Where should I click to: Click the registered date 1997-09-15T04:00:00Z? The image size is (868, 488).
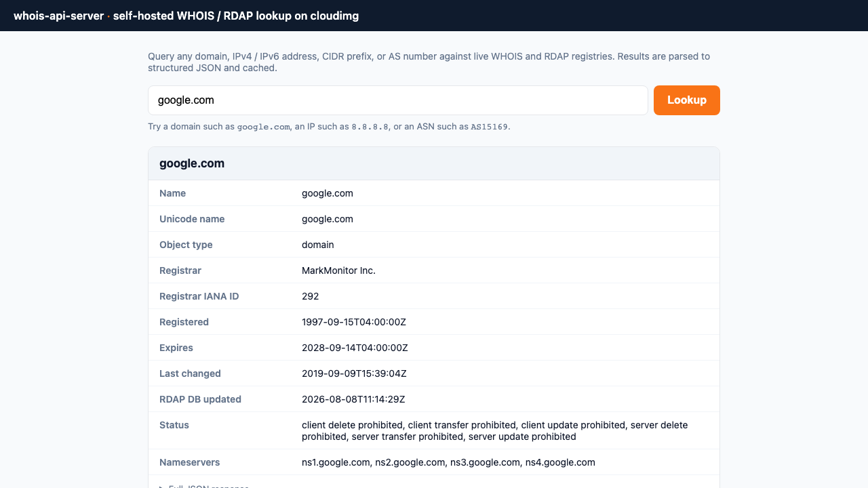[x=354, y=322]
